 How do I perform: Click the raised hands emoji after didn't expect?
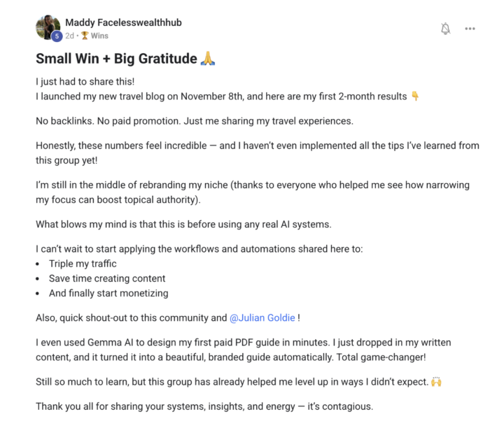pyautogui.click(x=437, y=382)
